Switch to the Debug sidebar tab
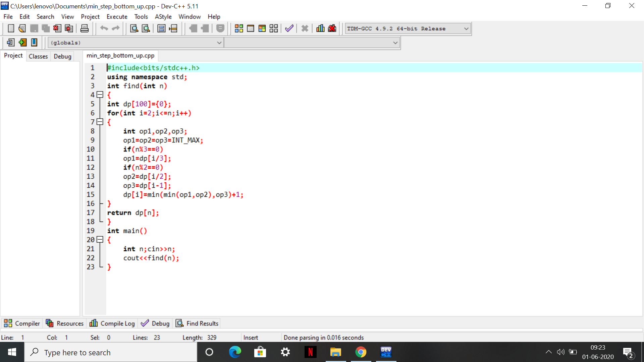 [x=63, y=56]
